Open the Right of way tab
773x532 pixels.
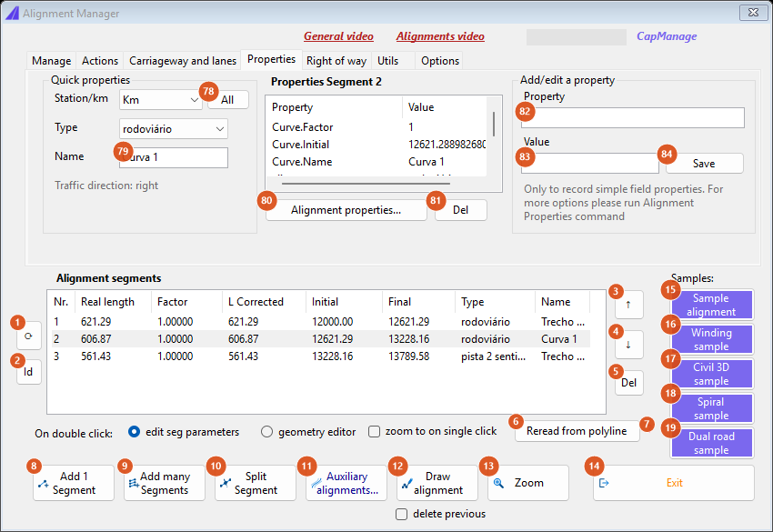click(336, 61)
